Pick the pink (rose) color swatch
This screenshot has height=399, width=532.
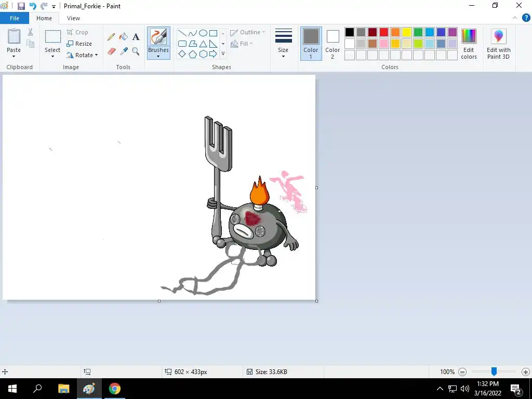(x=384, y=44)
